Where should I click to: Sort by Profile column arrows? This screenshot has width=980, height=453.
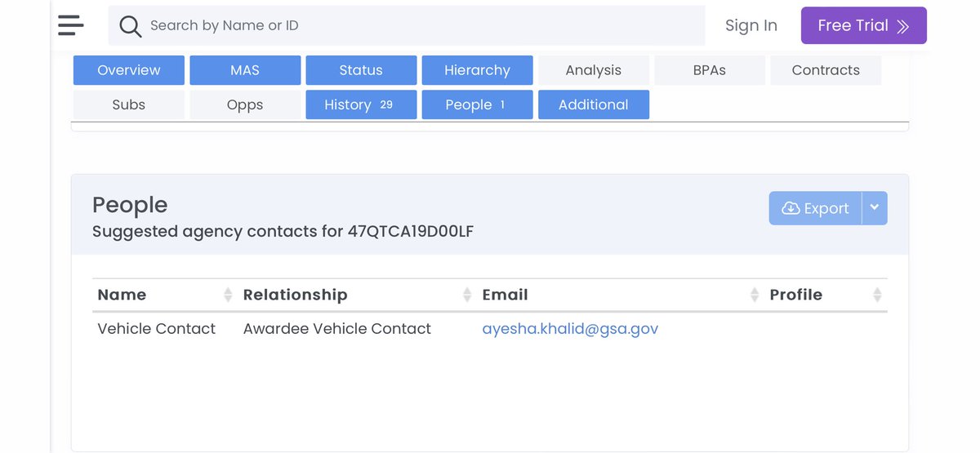pos(877,295)
